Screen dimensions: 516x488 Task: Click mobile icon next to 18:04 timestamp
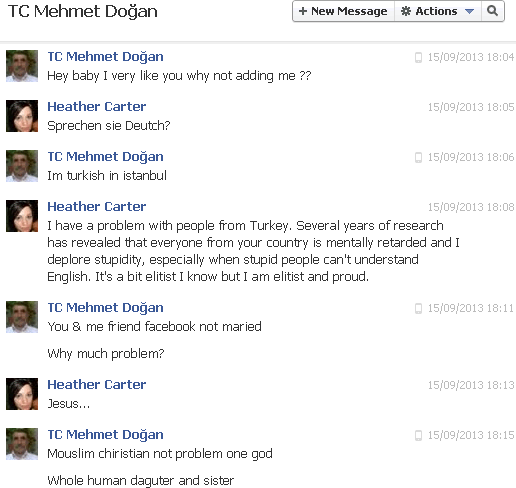coord(418,57)
